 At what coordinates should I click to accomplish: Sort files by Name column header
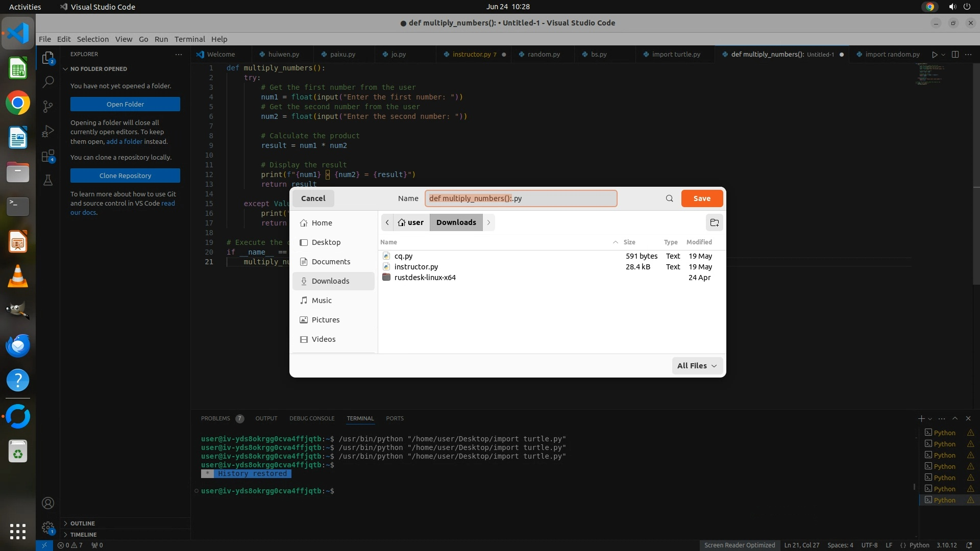(388, 242)
